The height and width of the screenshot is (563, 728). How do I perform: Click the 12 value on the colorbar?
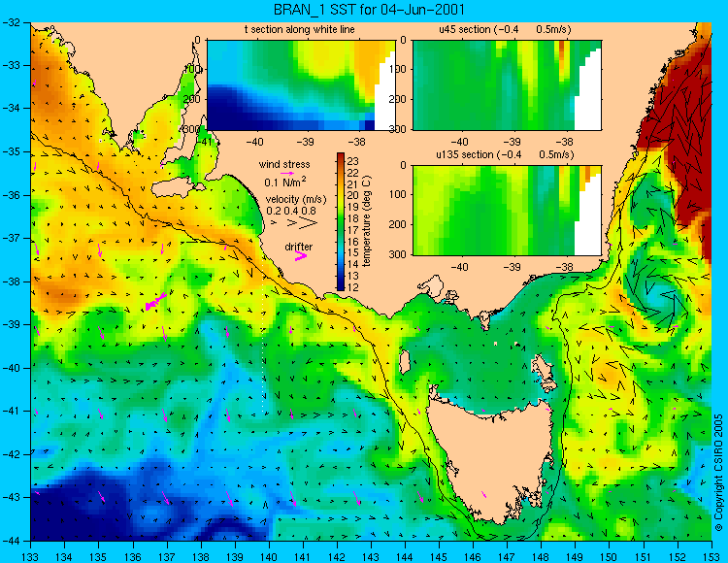point(353,287)
